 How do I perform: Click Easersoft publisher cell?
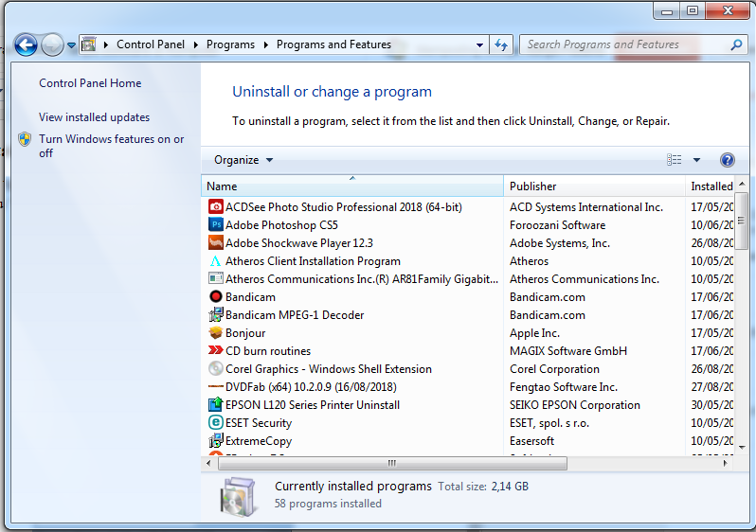[x=531, y=441]
